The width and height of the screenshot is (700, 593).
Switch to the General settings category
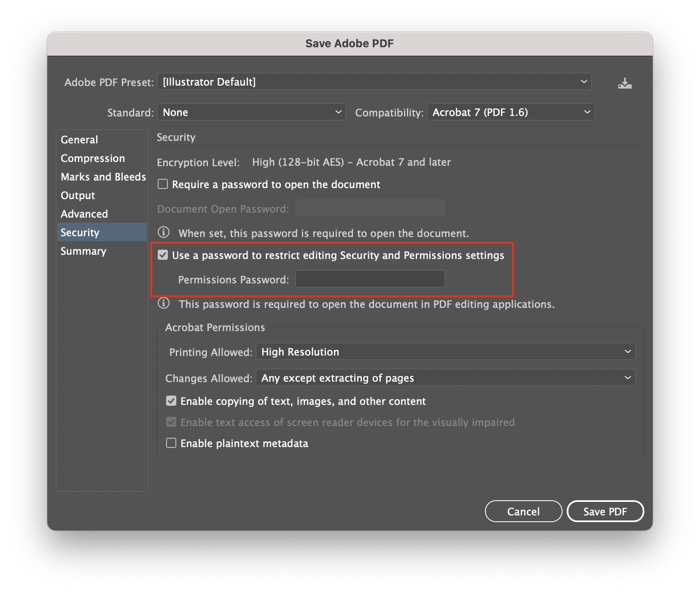pyautogui.click(x=79, y=140)
